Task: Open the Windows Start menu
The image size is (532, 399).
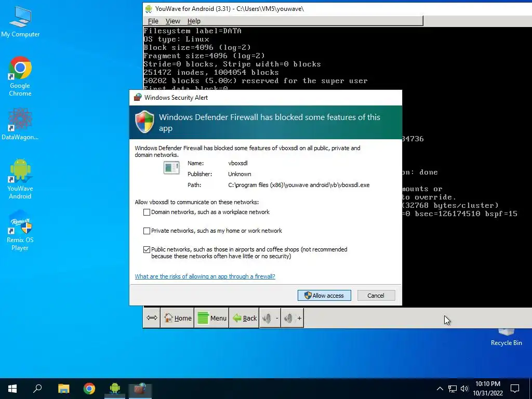Action: (x=12, y=389)
